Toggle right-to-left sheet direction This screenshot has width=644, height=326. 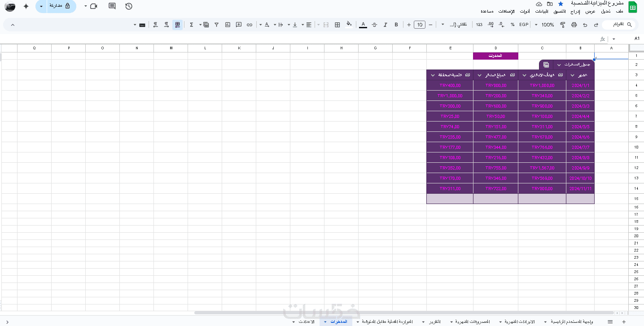pos(178,25)
